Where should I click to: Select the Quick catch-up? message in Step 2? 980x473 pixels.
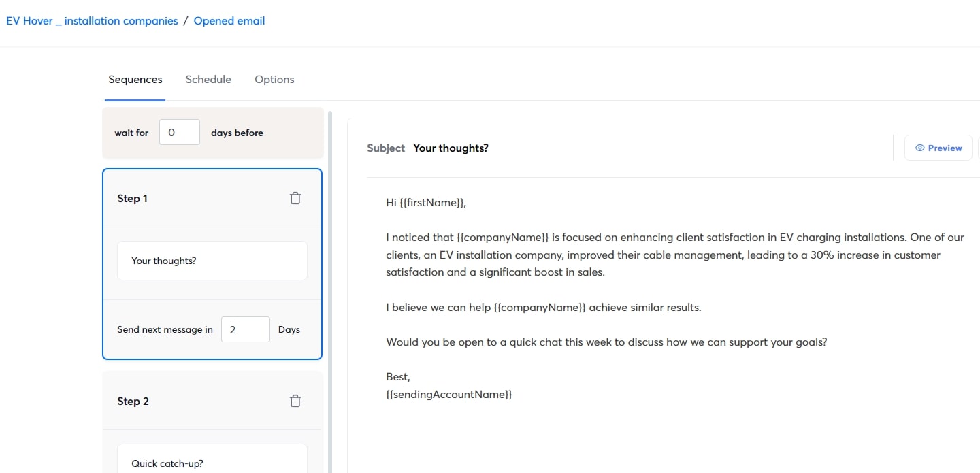pyautogui.click(x=212, y=463)
